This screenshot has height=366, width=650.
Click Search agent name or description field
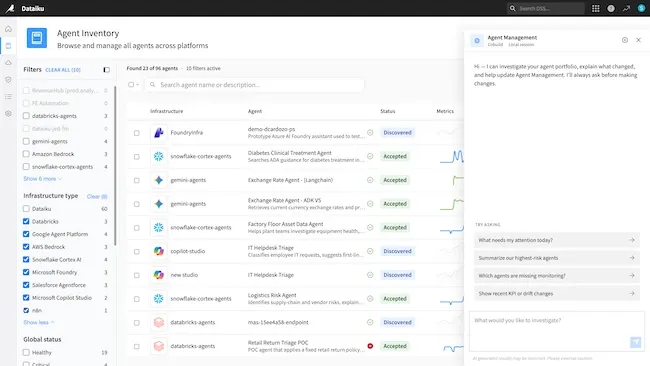pos(254,85)
